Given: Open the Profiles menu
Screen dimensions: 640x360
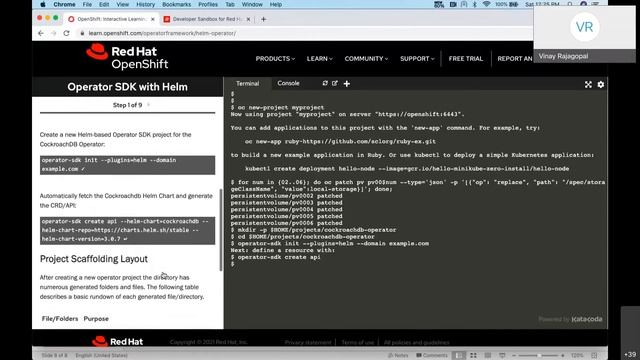Looking at the screenshot, I should click(x=208, y=4).
